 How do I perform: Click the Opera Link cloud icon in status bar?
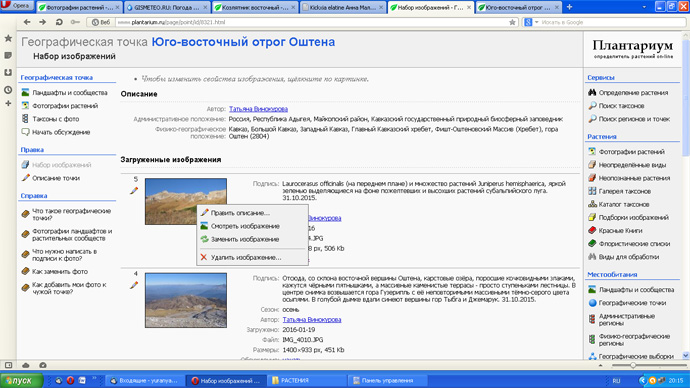click(26, 365)
